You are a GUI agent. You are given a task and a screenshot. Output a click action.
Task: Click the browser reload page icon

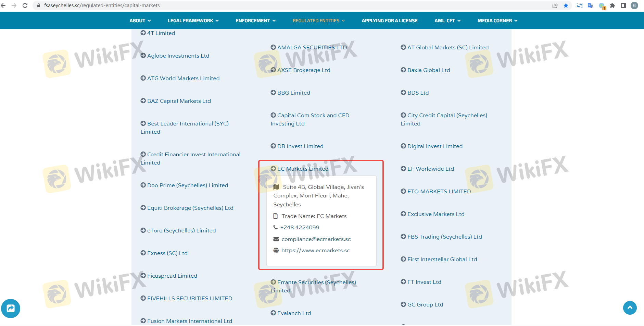[25, 5]
